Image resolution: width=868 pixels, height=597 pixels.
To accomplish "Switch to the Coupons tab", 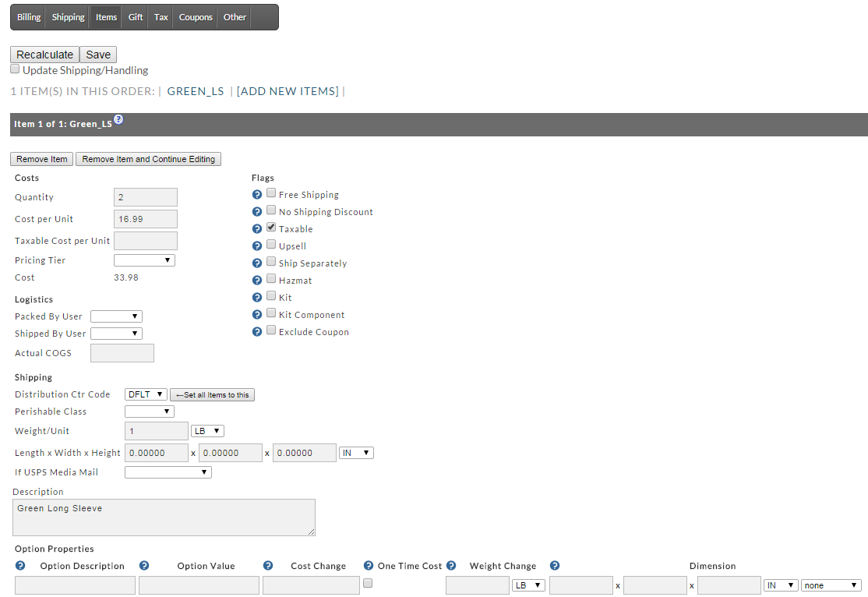I will [x=196, y=17].
